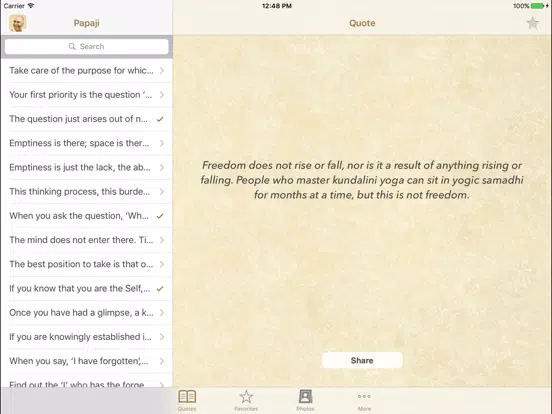Click chevron on 'This thinking process' row

point(162,192)
